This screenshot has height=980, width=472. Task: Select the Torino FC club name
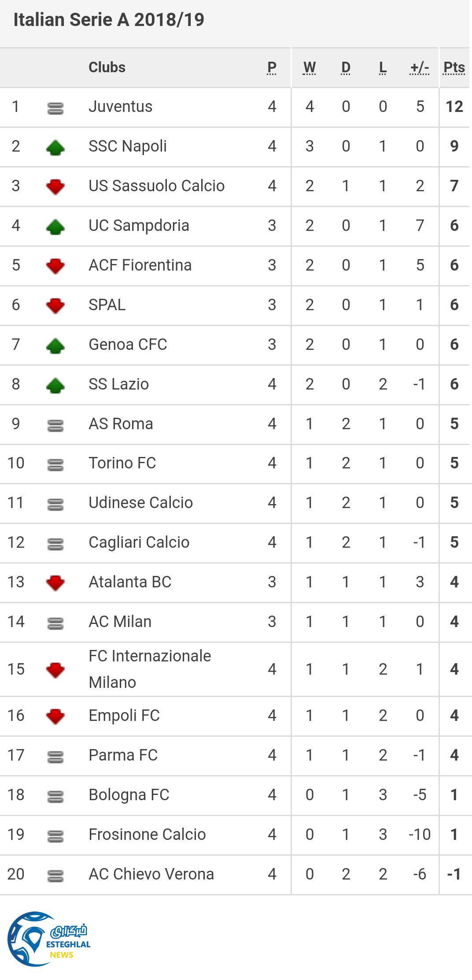(122, 463)
